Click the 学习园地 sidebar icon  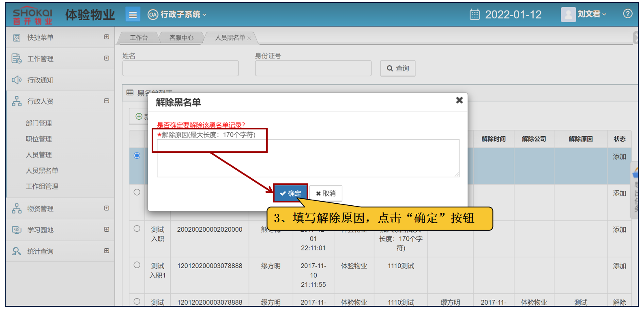(x=17, y=230)
